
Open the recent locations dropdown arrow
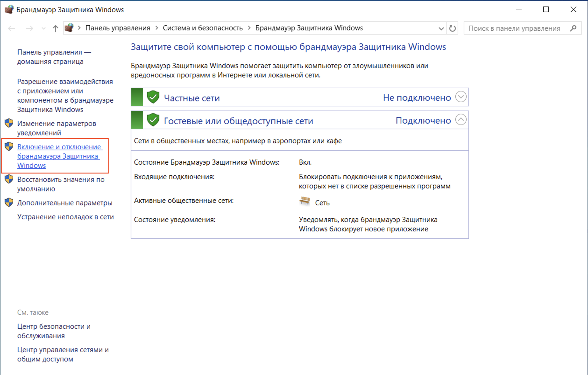pyautogui.click(x=43, y=28)
